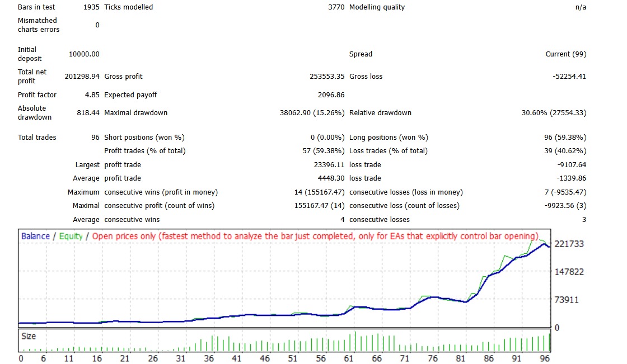Click the Expected payoff value 2096.86
The width and height of the screenshot is (627, 364).
point(331,94)
